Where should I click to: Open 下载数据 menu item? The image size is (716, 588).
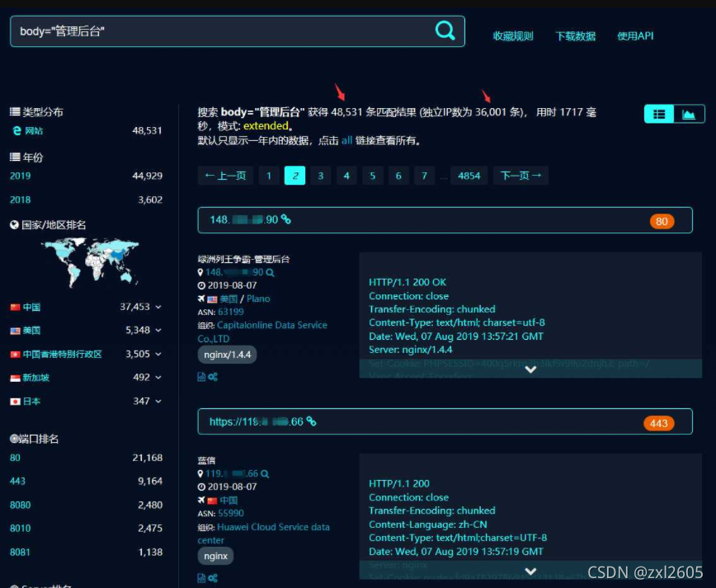(576, 36)
